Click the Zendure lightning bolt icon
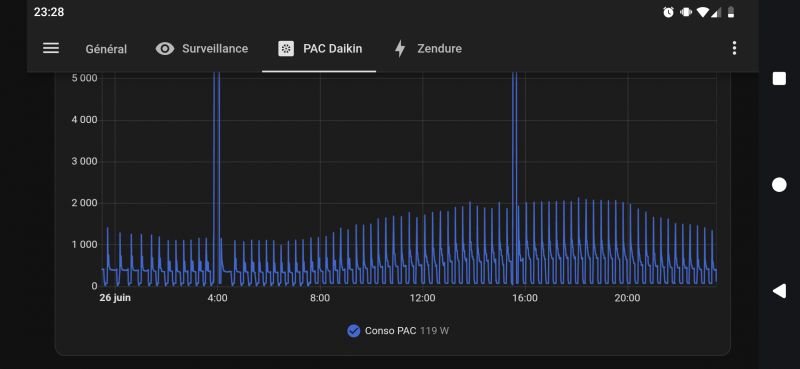This screenshot has height=369, width=800. (401, 49)
